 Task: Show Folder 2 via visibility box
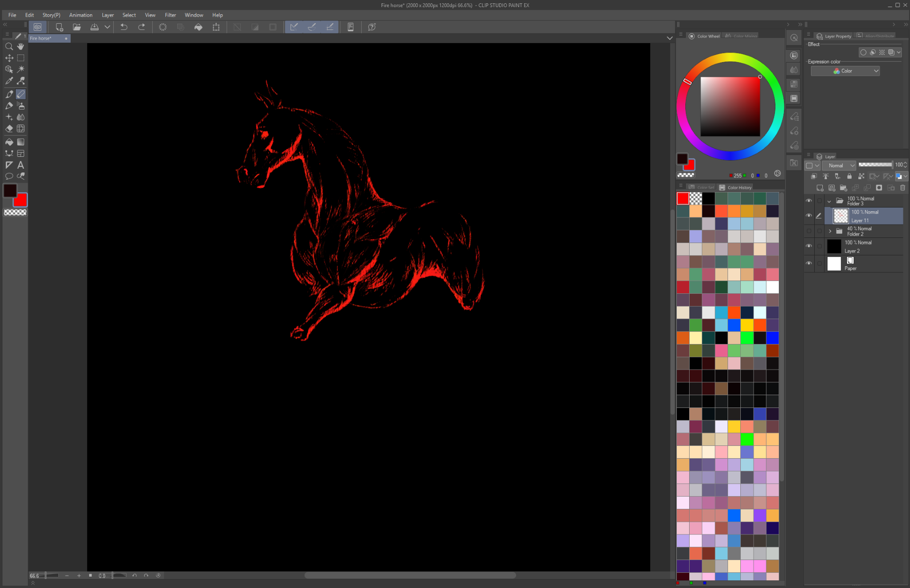809,231
